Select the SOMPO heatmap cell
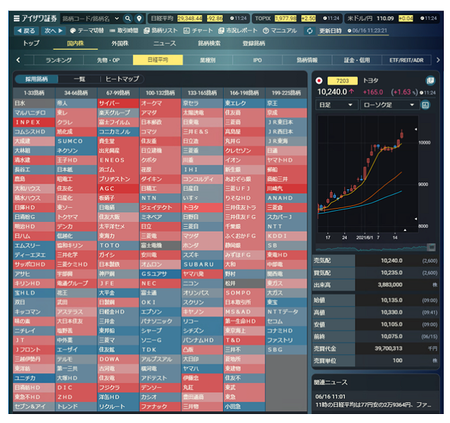The width and height of the screenshot is (450, 423). (x=244, y=293)
